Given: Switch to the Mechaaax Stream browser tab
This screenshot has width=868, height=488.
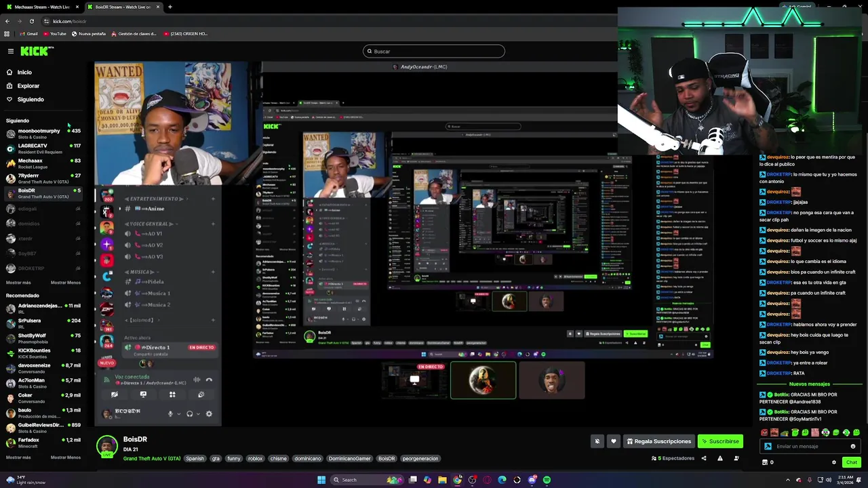Looking at the screenshot, I should tap(41, 7).
